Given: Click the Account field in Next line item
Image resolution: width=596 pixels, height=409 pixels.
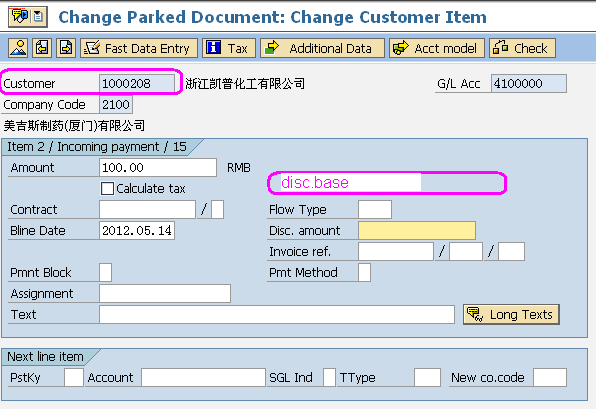Looking at the screenshot, I should pos(203,377).
